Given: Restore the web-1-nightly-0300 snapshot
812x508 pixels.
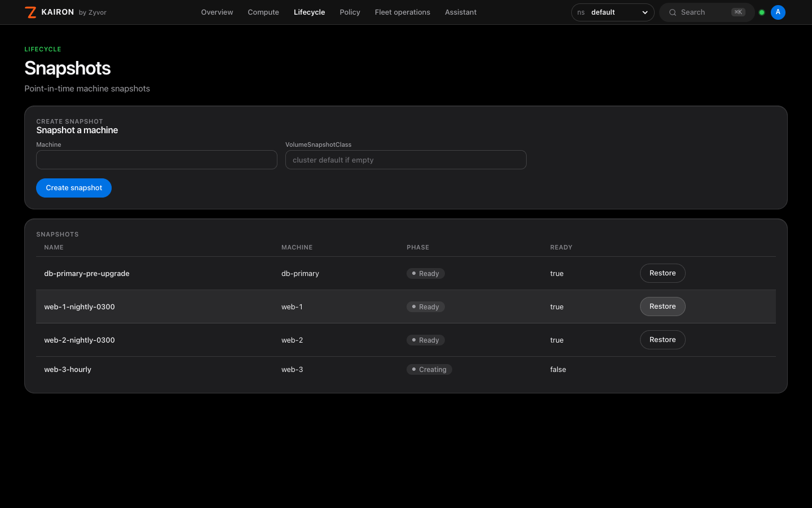Looking at the screenshot, I should coord(663,306).
